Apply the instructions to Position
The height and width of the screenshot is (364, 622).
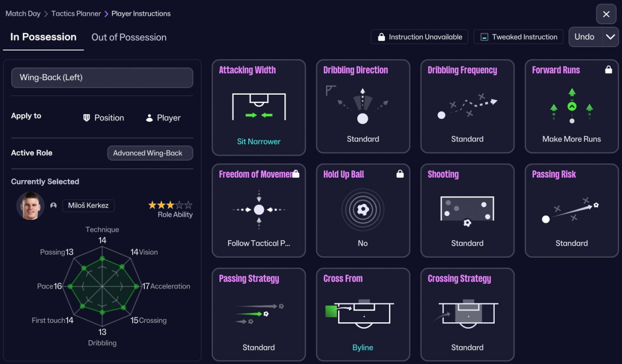104,118
